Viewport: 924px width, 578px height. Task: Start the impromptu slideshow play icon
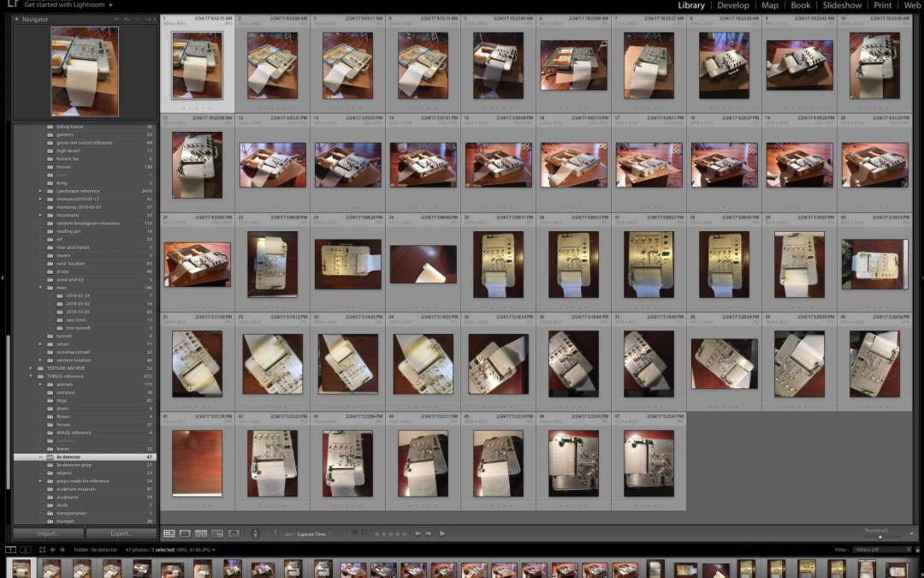coord(442,533)
